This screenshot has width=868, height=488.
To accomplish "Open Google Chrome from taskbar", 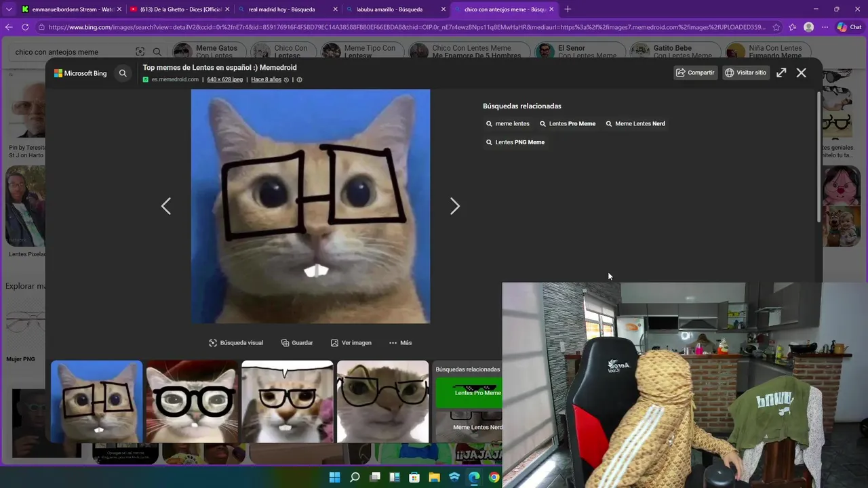I will point(494,477).
